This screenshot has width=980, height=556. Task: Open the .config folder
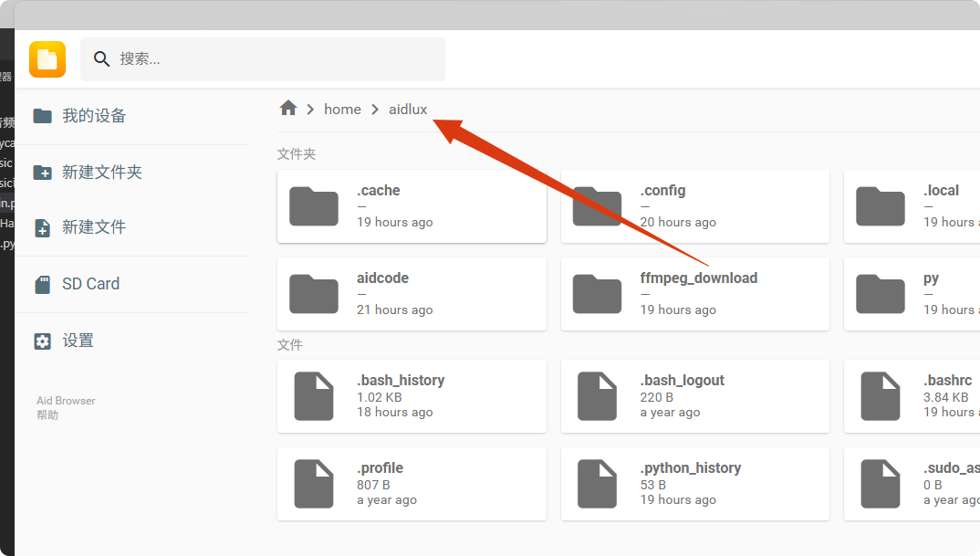(x=694, y=206)
